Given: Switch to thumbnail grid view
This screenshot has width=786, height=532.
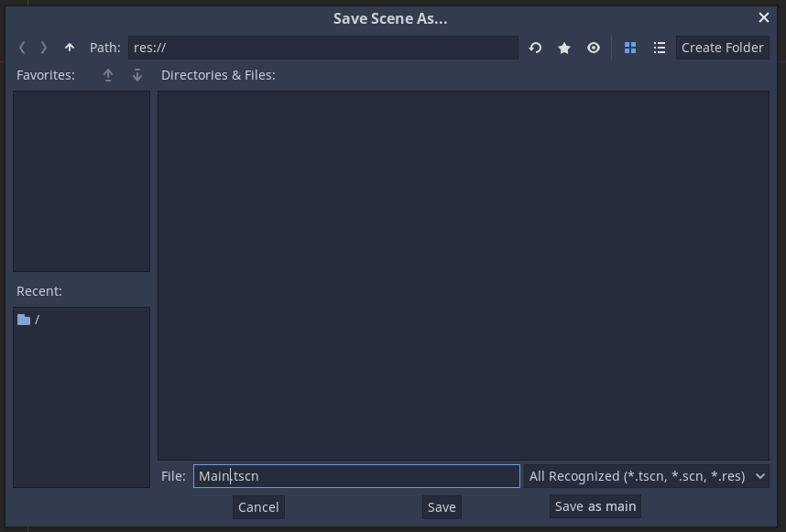Looking at the screenshot, I should pyautogui.click(x=630, y=48).
